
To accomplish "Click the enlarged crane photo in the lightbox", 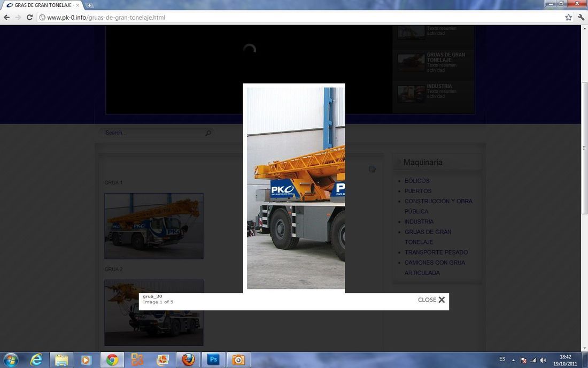I will (296, 188).
